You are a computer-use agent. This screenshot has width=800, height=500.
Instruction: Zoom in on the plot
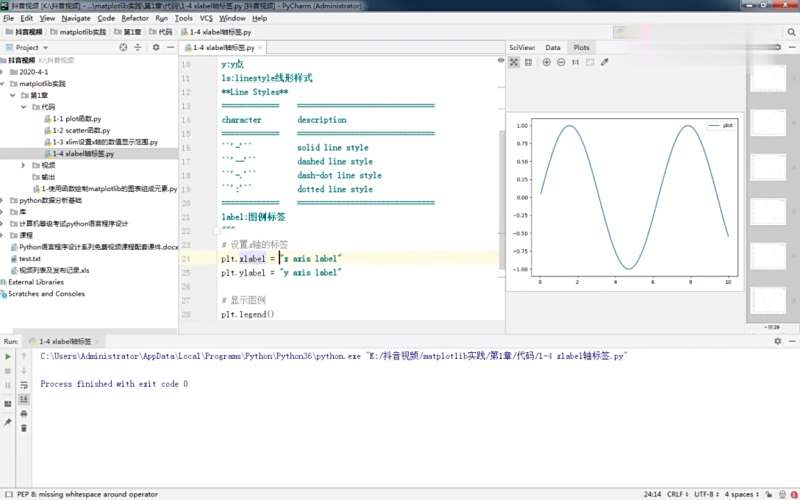546,62
